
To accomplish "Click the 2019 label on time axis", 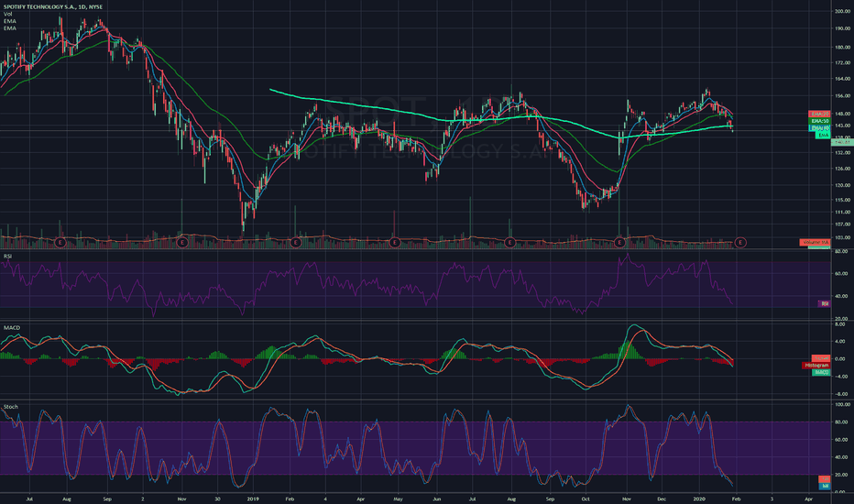I will pos(253,499).
